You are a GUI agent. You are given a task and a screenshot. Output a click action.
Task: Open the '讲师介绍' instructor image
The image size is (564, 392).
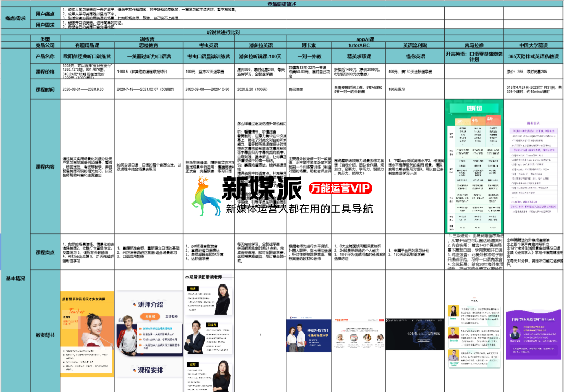[x=149, y=335]
